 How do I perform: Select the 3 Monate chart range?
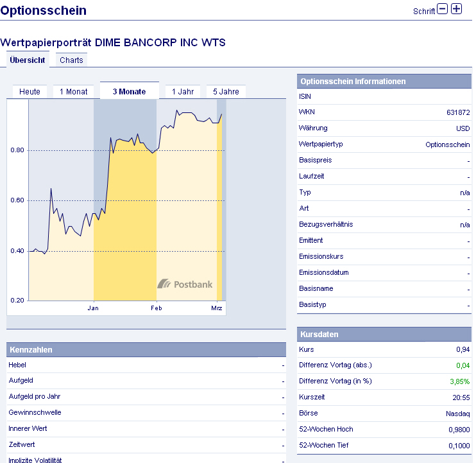pos(130,91)
